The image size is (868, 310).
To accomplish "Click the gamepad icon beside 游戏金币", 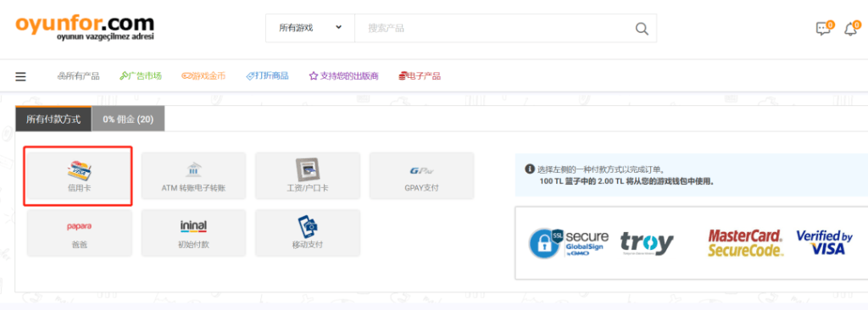I will click(186, 76).
